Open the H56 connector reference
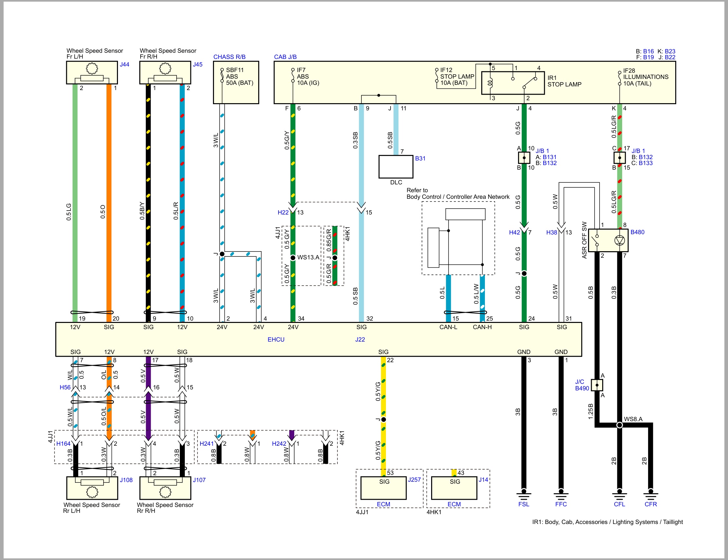728x560 pixels. tap(65, 387)
